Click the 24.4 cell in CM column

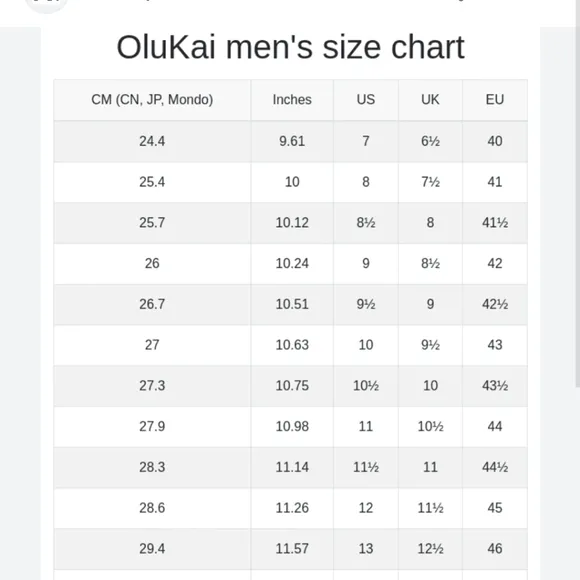point(152,141)
